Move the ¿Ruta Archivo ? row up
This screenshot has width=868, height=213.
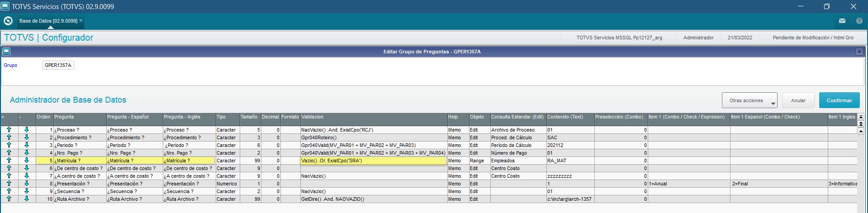click(9, 199)
